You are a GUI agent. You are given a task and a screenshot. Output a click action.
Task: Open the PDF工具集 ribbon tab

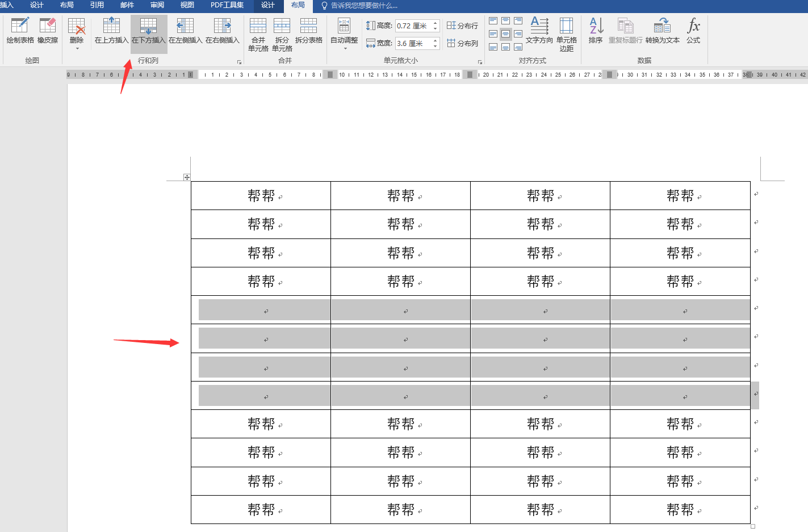tap(227, 5)
